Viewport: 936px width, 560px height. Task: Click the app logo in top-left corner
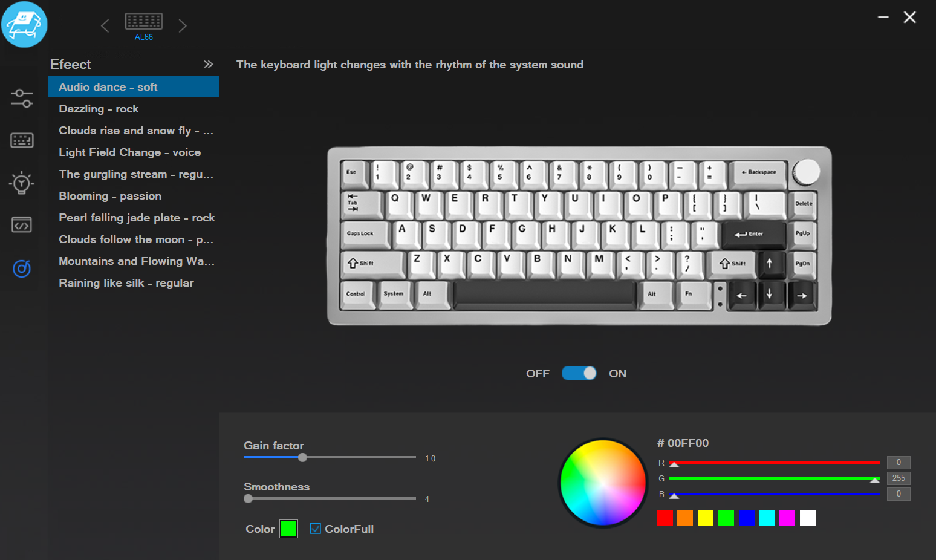[x=24, y=24]
